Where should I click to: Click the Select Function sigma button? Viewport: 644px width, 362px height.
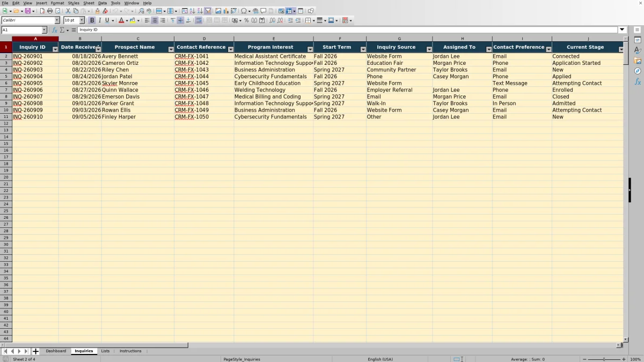62,30
